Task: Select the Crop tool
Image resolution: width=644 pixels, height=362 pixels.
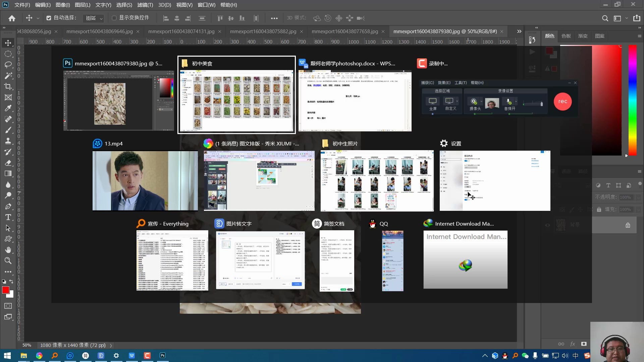Action: (8, 86)
